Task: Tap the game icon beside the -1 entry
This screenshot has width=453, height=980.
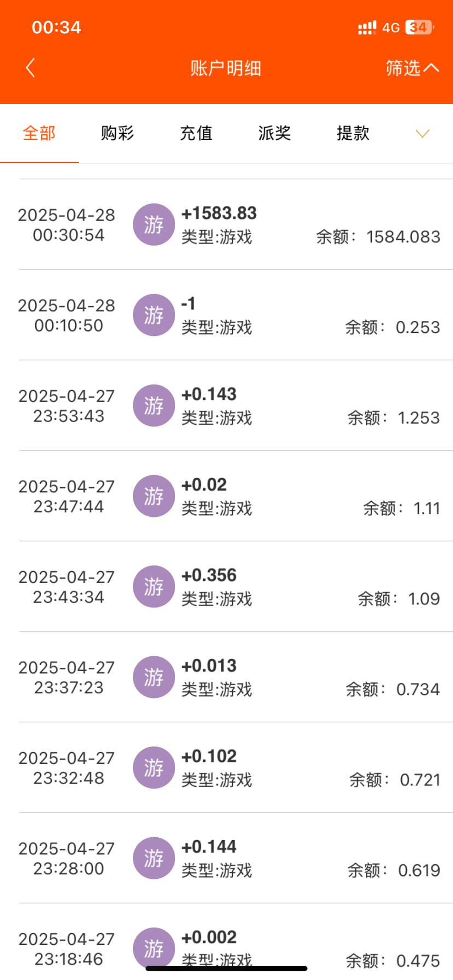Action: [154, 315]
